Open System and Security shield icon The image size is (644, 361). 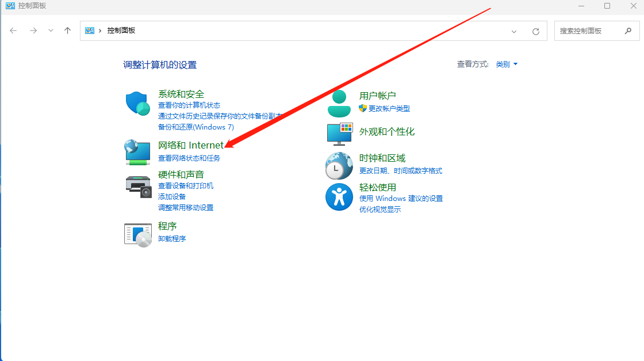[137, 104]
